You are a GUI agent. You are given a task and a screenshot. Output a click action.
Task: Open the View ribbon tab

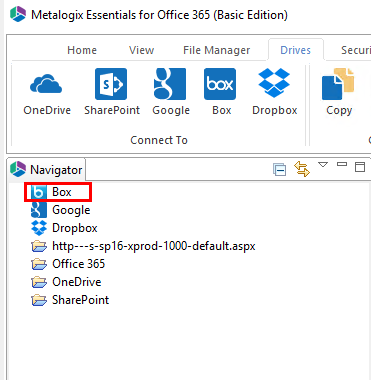point(141,50)
